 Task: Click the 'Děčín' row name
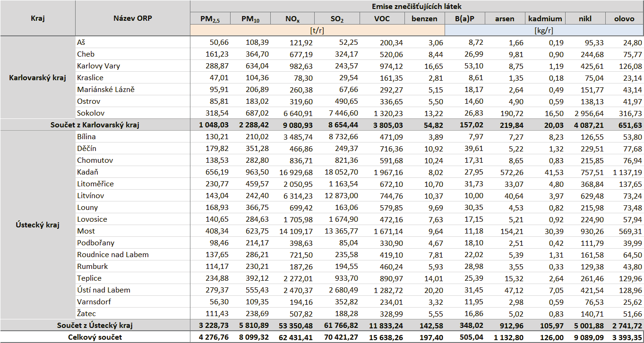[86, 149]
